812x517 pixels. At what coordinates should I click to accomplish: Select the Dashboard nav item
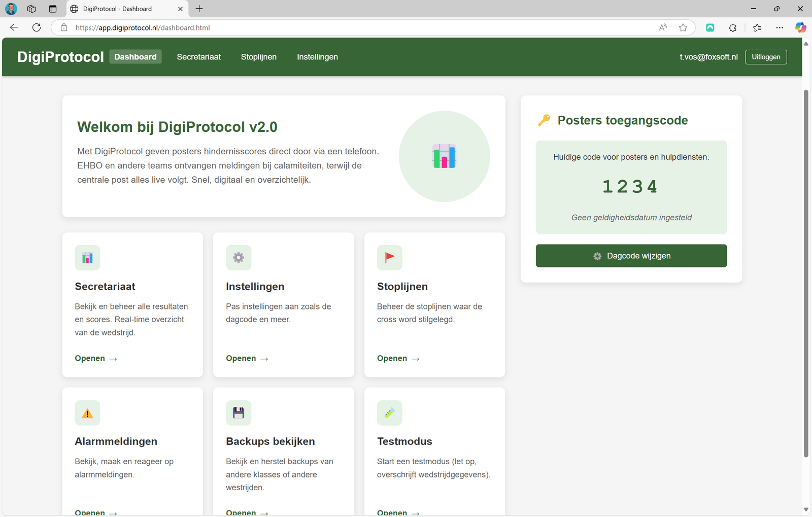(136, 57)
